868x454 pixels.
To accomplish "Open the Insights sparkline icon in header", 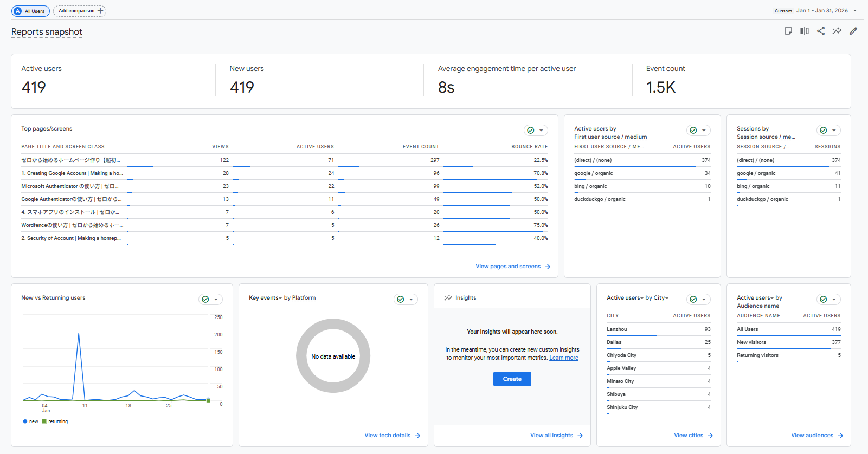I will click(x=837, y=31).
